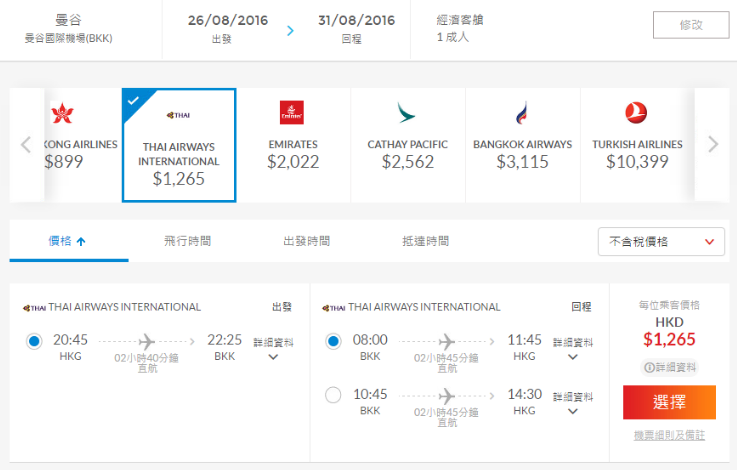Viewport: 737px width, 470px height.
Task: Open the 不含稅價格 price dropdown
Action: tap(661, 242)
